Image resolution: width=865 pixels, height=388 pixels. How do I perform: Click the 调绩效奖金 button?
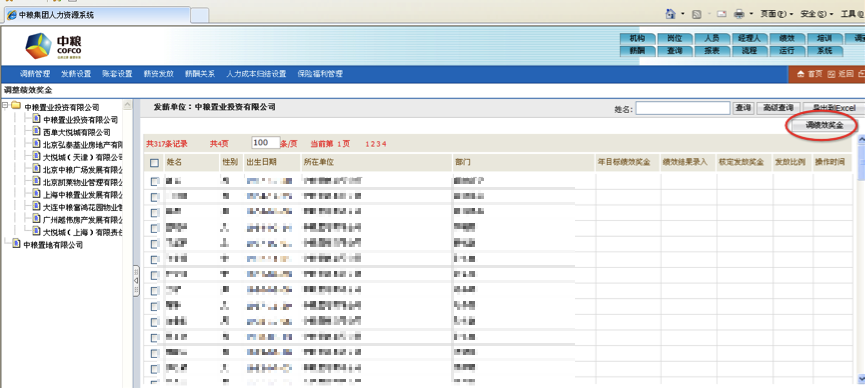pos(824,126)
